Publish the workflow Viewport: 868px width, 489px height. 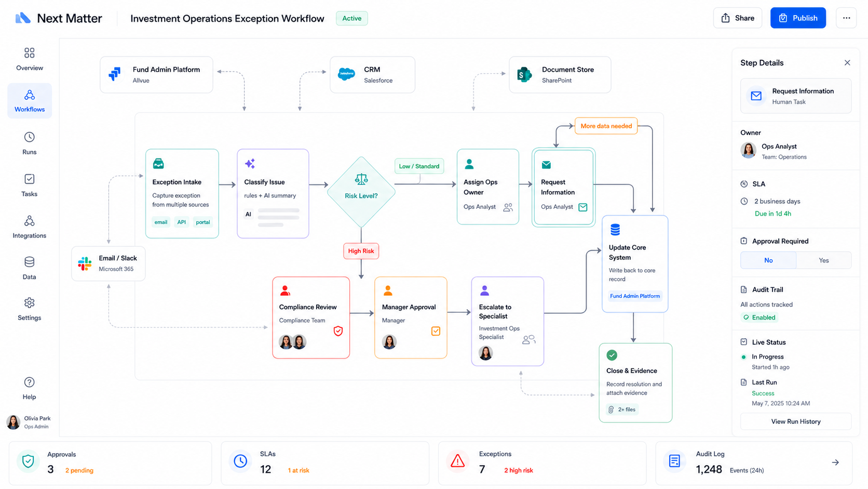[x=798, y=18]
